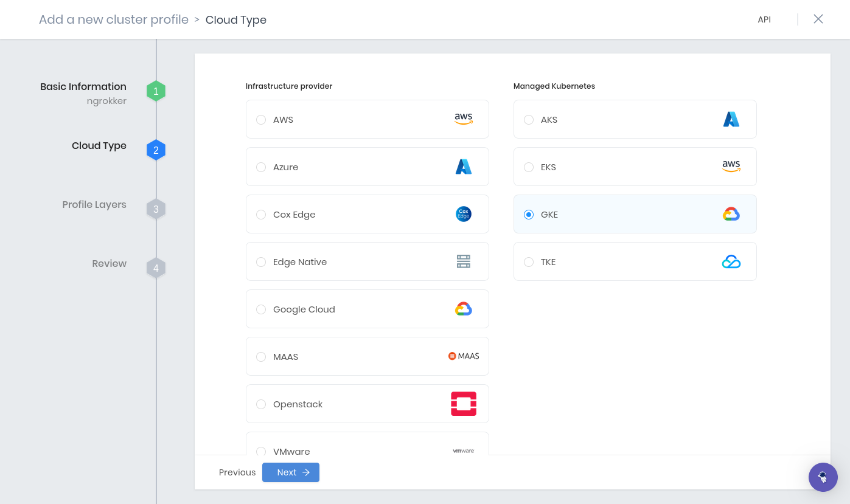Click the Openstack logo icon
Viewport: 850px width, 504px height.
click(463, 403)
